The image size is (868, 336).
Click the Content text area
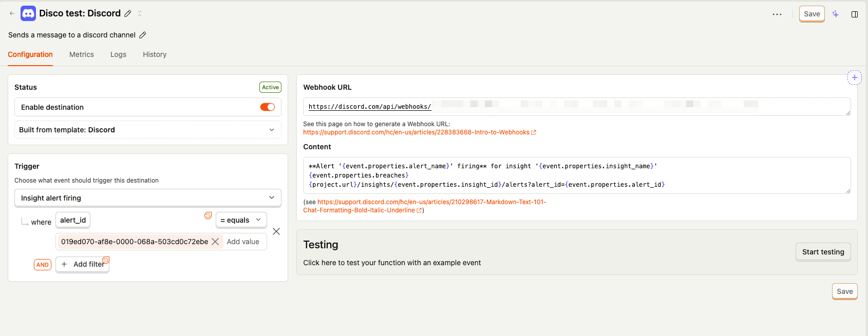pos(577,175)
